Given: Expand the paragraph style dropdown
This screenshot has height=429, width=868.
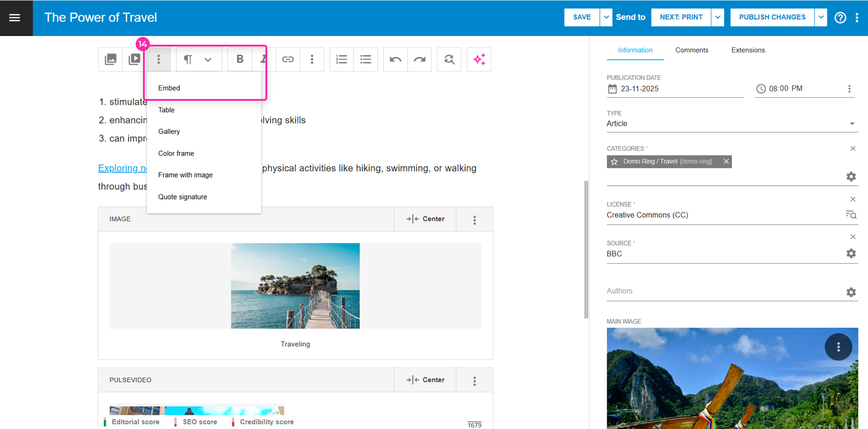Looking at the screenshot, I should [208, 59].
